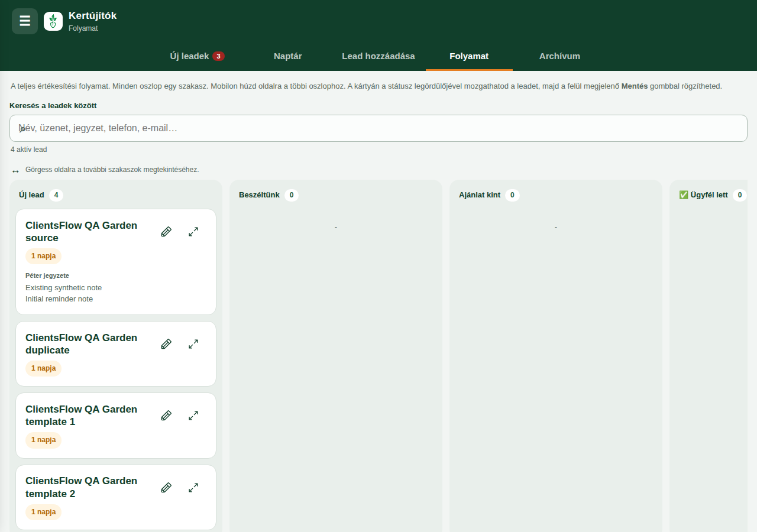The image size is (757, 532).
Task: Open ClientsFlow QA Garden duplicate title
Action: (81, 344)
